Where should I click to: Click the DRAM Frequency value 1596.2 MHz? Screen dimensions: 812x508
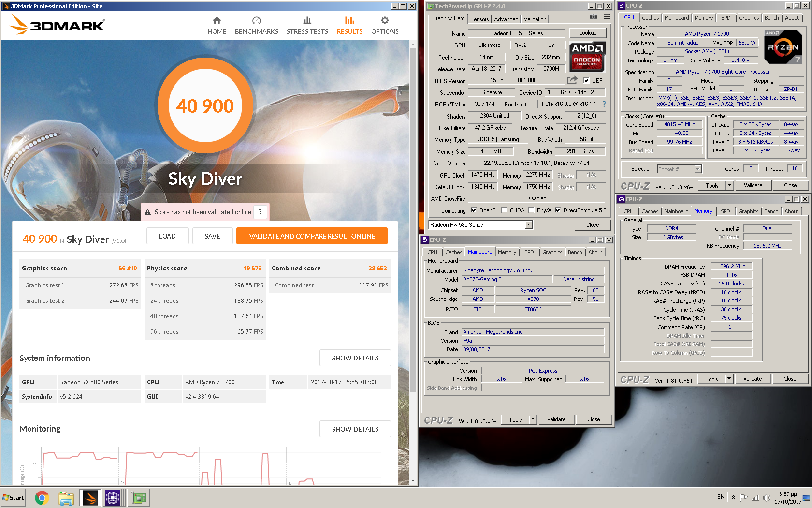pos(731,266)
